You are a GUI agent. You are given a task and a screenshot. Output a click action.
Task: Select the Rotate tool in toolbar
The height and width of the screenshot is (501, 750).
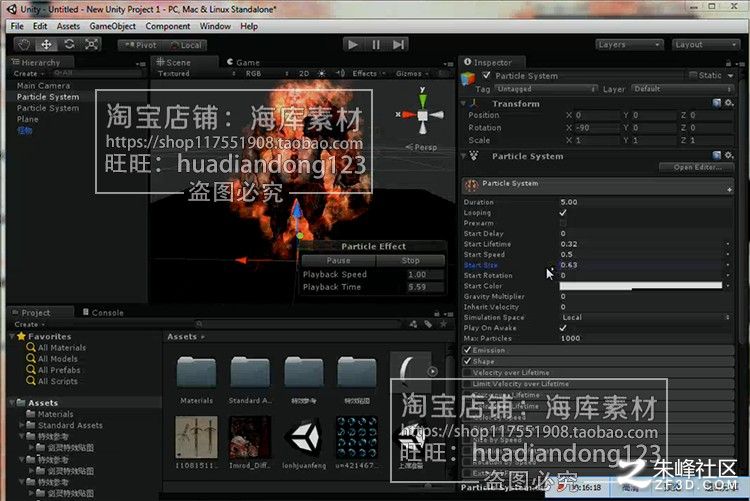(x=69, y=45)
